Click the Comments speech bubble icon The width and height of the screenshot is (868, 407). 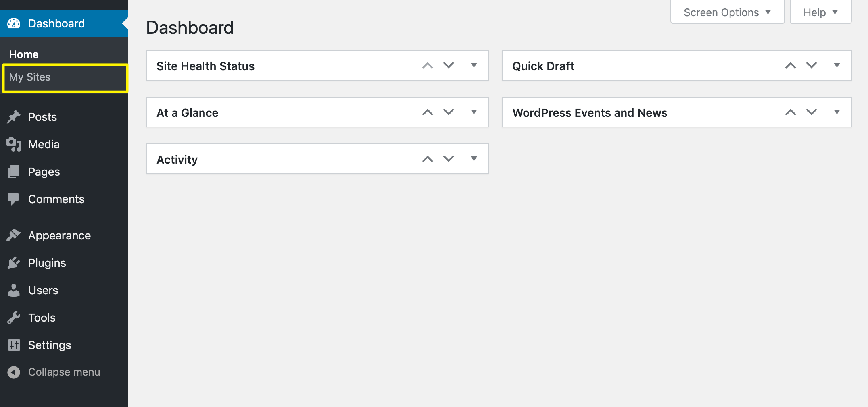click(x=14, y=199)
